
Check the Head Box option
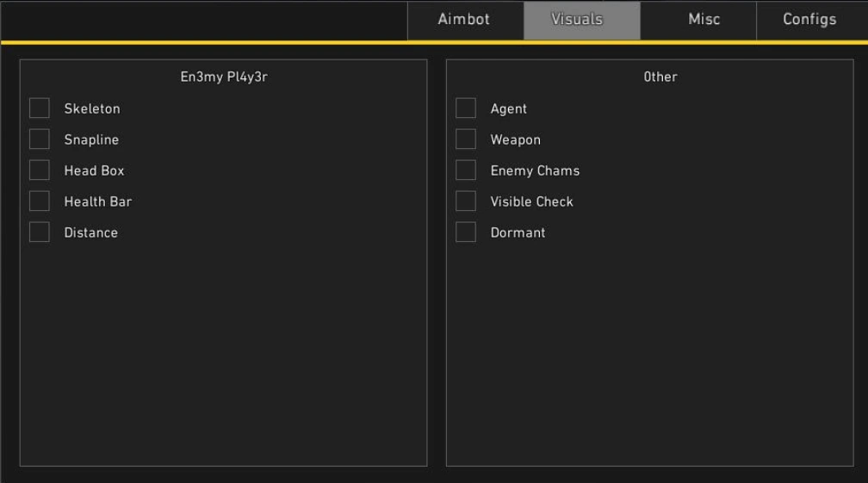[x=40, y=170]
